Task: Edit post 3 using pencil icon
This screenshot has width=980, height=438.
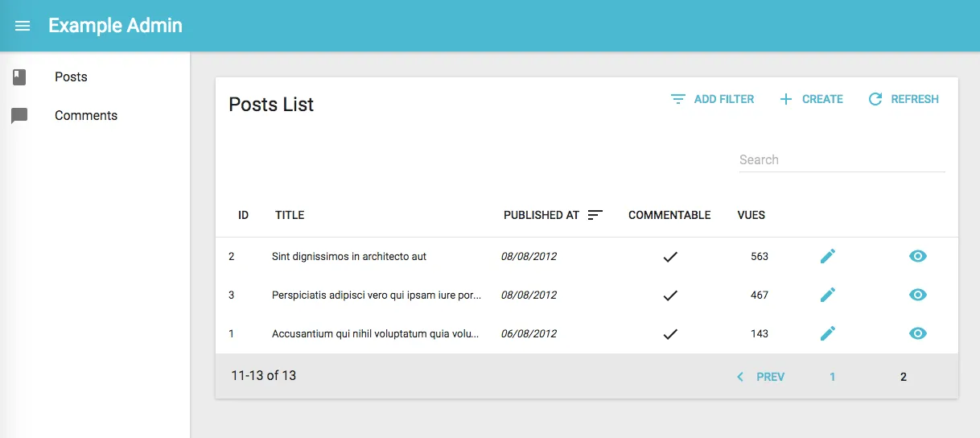Action: (x=827, y=295)
